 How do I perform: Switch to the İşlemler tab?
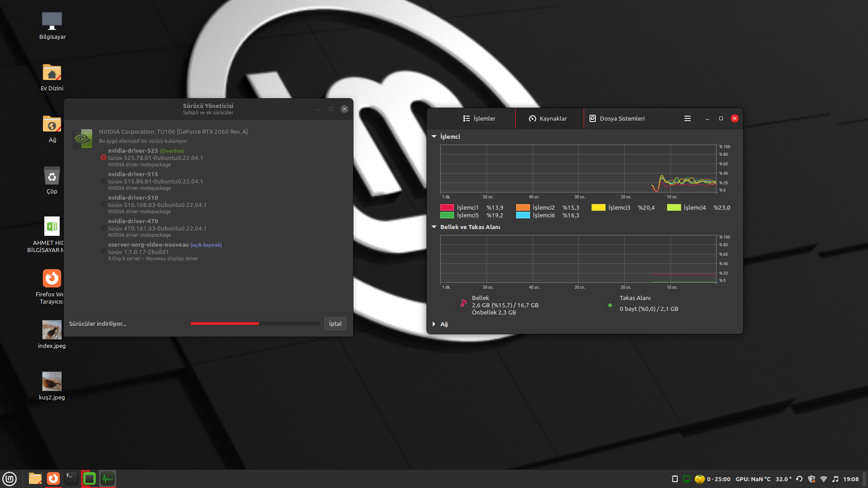[x=479, y=118]
